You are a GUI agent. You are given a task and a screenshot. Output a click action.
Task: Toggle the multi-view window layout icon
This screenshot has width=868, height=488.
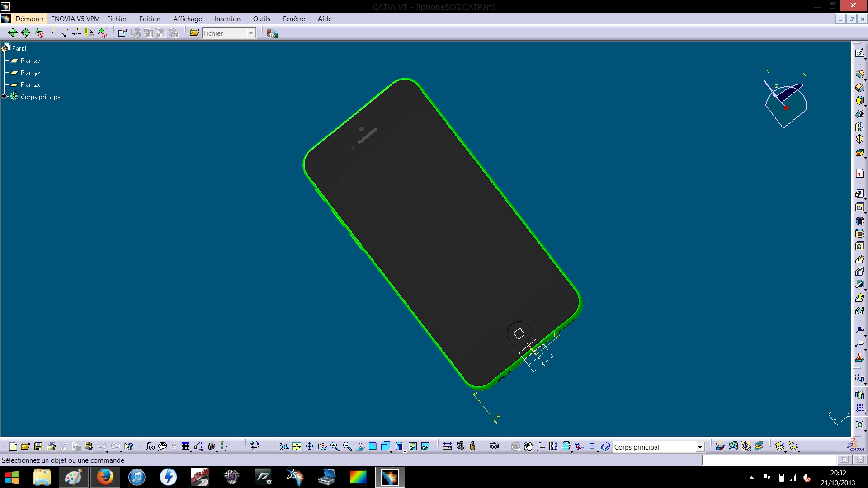click(373, 447)
